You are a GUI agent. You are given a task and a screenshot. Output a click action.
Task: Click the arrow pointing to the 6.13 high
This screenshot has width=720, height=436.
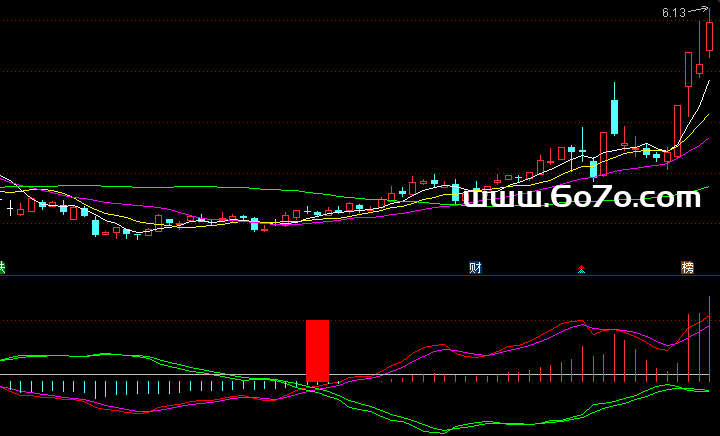696,11
